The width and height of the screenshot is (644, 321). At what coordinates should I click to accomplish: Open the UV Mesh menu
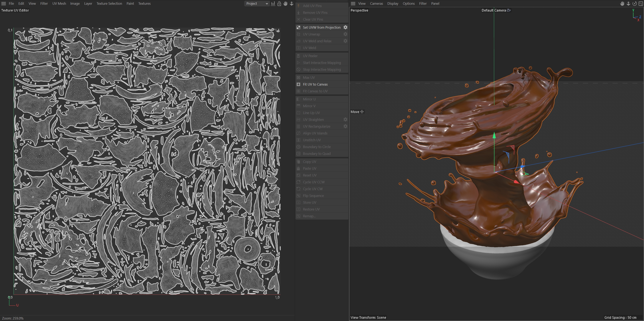pyautogui.click(x=59, y=4)
